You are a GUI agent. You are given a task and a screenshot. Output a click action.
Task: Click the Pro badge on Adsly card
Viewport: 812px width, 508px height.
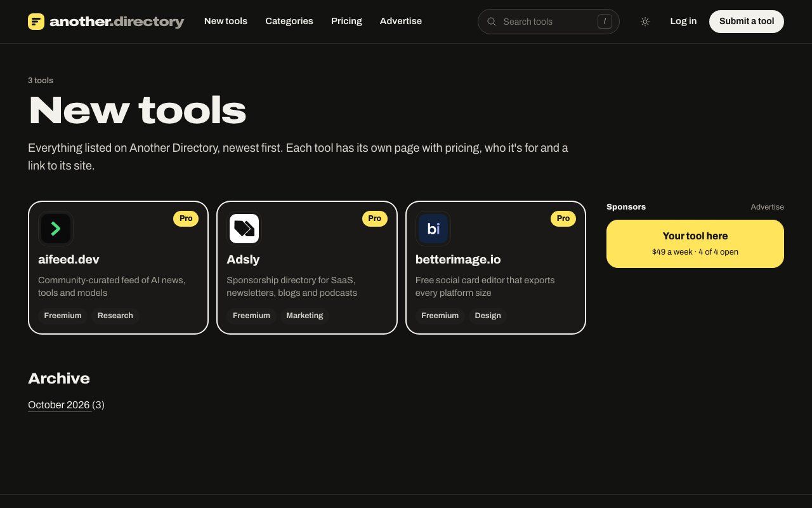click(x=375, y=218)
